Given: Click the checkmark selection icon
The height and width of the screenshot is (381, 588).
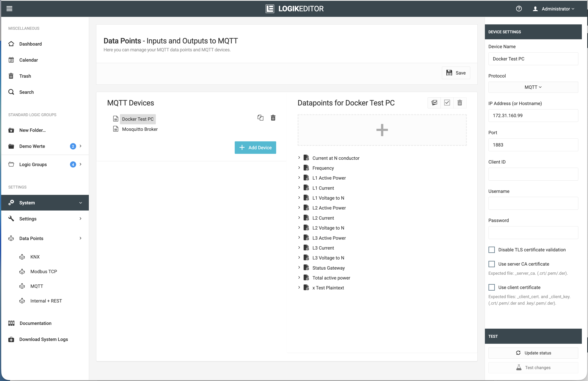Looking at the screenshot, I should pyautogui.click(x=447, y=102).
